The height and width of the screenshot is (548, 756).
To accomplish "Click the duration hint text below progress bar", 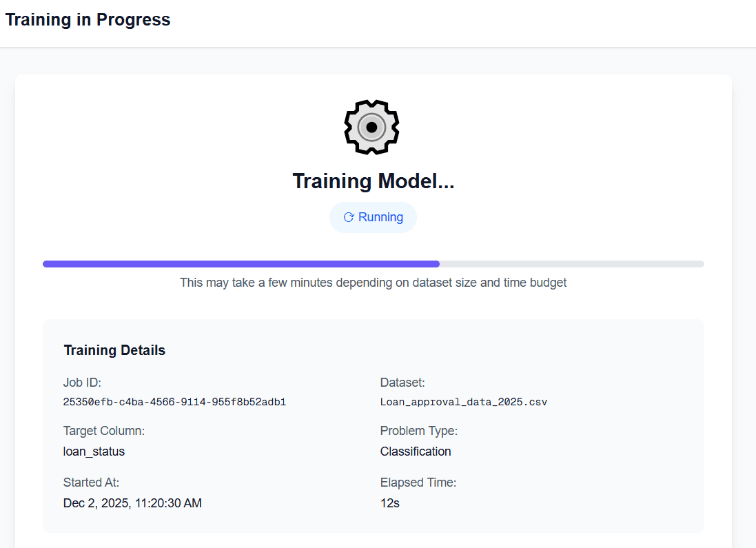I will (x=373, y=283).
